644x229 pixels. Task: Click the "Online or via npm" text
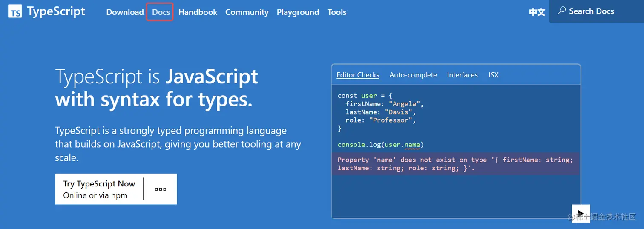pyautogui.click(x=95, y=195)
